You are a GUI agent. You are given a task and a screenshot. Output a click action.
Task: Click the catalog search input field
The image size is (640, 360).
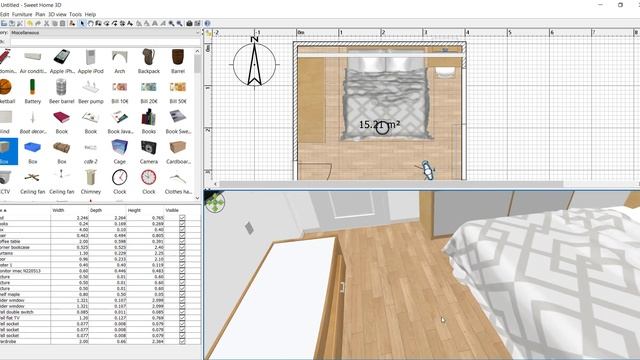pyautogui.click(x=105, y=41)
